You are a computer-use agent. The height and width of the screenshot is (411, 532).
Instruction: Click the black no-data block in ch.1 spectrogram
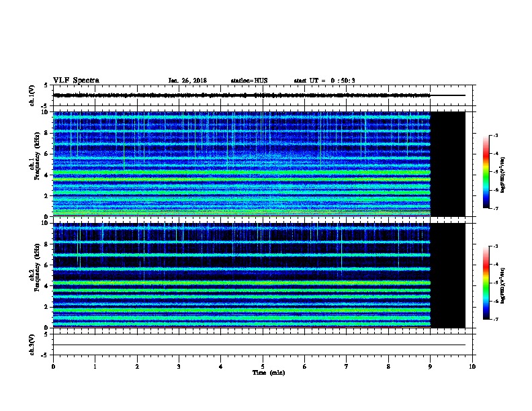pos(448,164)
